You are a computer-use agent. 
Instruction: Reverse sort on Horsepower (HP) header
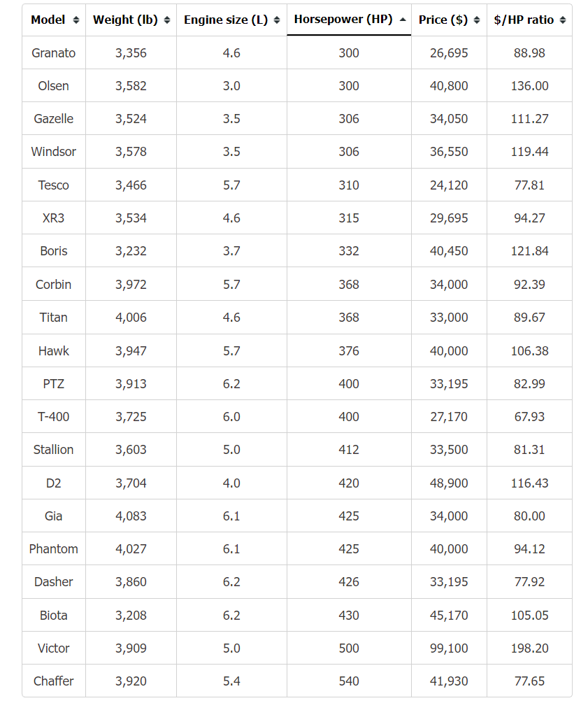(343, 19)
